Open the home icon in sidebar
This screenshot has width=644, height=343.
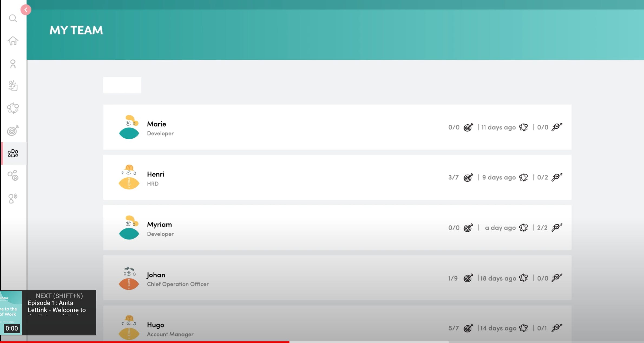tap(13, 41)
